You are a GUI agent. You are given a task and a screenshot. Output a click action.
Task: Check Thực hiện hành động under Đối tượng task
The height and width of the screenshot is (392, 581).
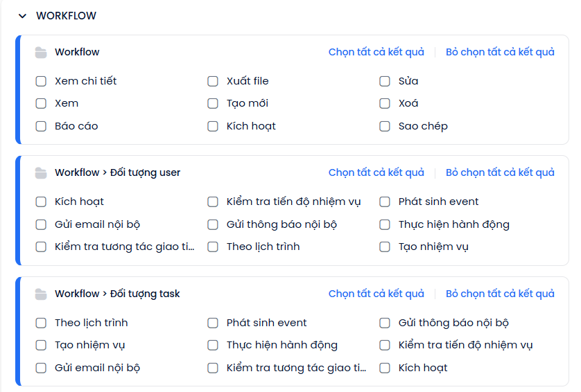click(x=213, y=346)
